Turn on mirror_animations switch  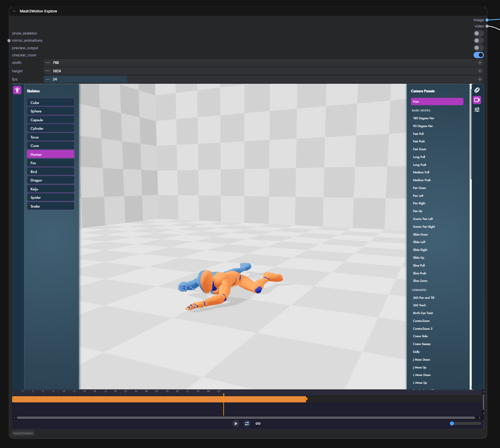coord(478,40)
